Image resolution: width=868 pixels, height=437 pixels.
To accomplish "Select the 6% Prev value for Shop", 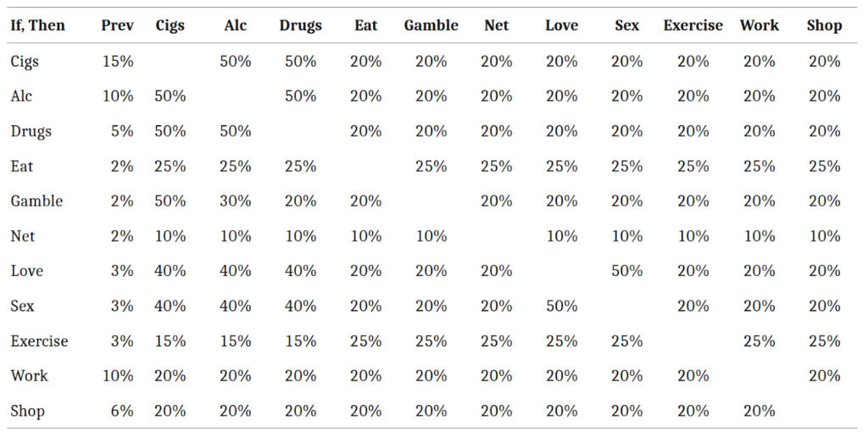I will (x=122, y=411).
